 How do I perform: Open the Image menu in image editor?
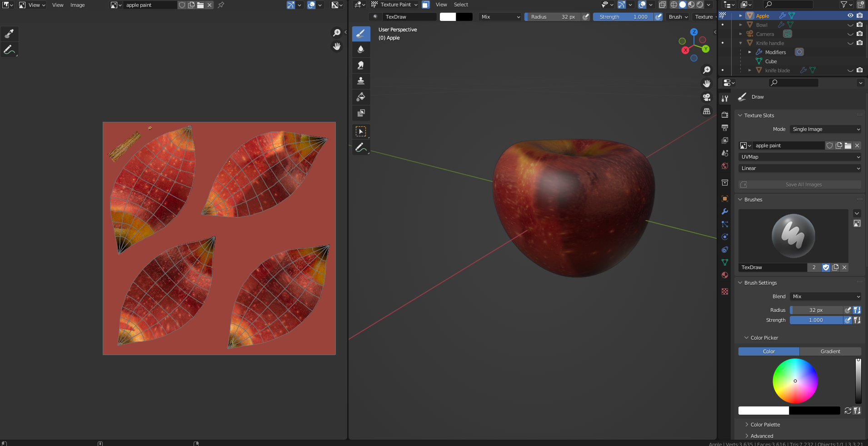pyautogui.click(x=77, y=5)
